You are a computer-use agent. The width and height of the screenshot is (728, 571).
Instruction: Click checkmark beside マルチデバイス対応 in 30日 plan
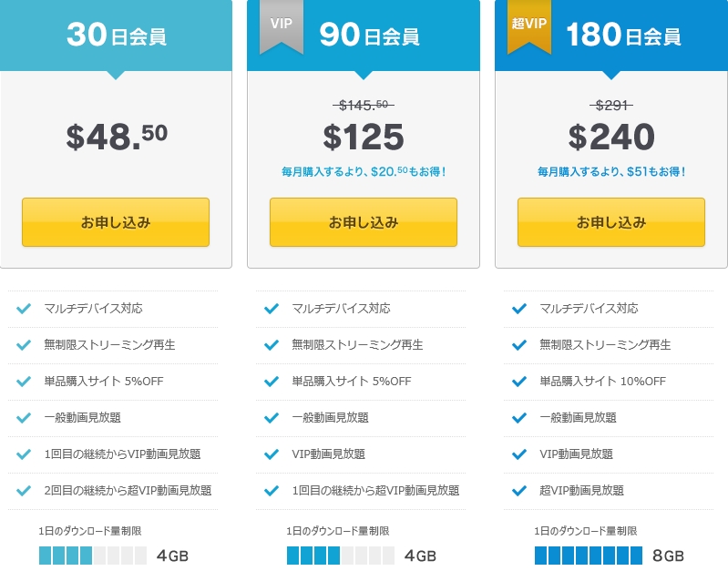(25, 309)
